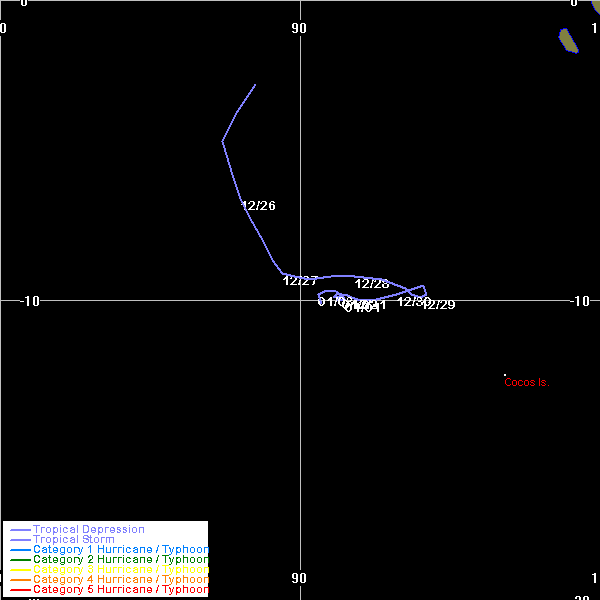Screen dimensions: 600x600
Task: Click the red Cocos Is. label
Action: tap(527, 382)
